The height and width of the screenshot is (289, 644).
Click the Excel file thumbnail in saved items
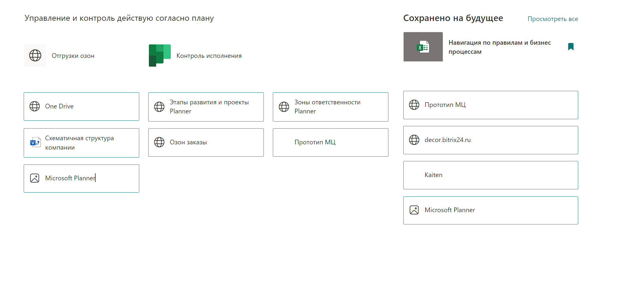coord(423,47)
